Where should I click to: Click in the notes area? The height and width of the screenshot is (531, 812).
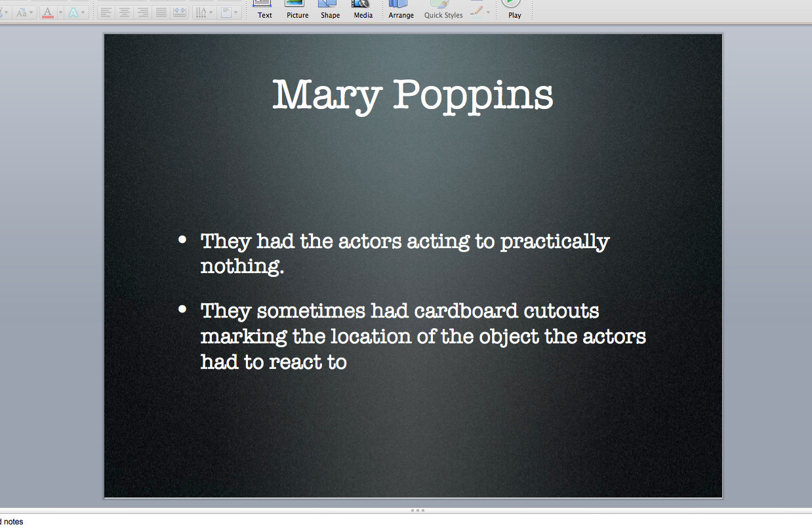406,522
